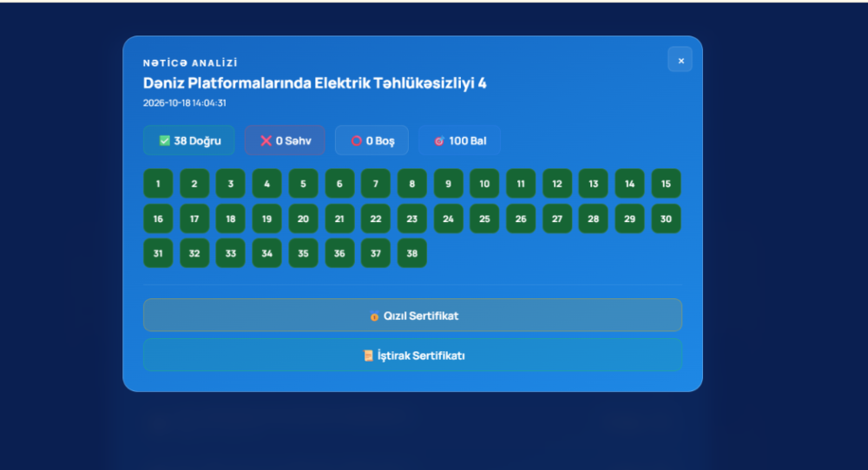Open the Qızıl Sertifikat
The image size is (868, 470).
[412, 315]
